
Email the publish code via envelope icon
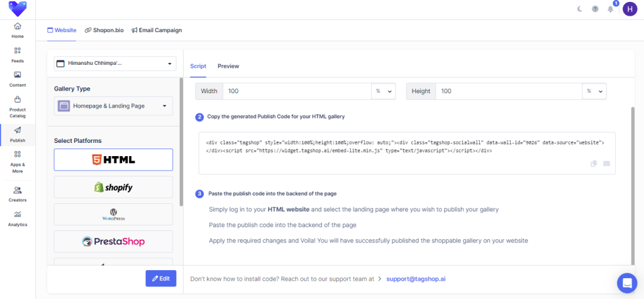click(606, 164)
